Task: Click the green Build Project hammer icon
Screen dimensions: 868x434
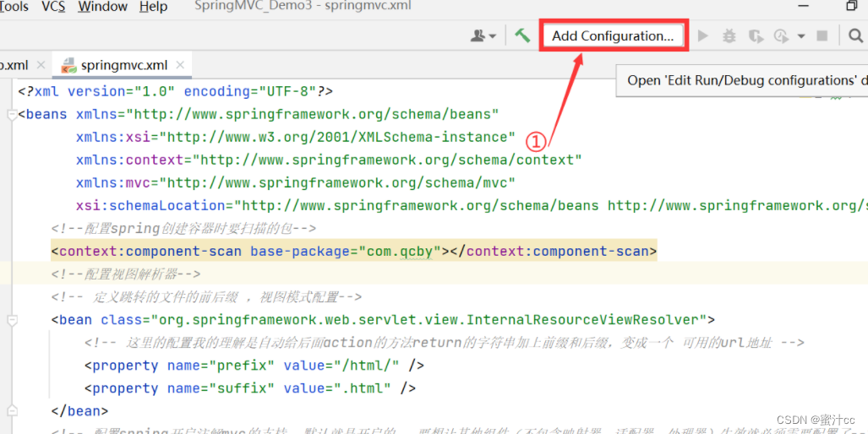Action: click(522, 35)
